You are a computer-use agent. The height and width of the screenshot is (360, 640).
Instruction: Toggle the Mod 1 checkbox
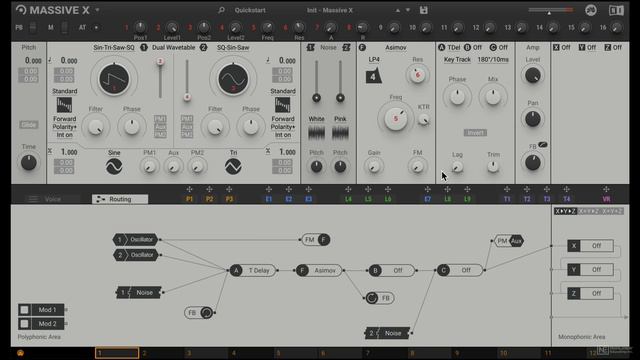(x=24, y=310)
